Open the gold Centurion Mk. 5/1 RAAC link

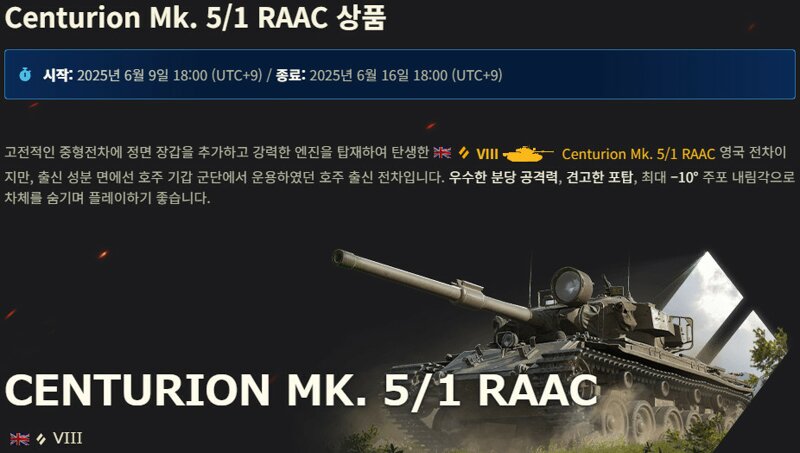[x=638, y=154]
